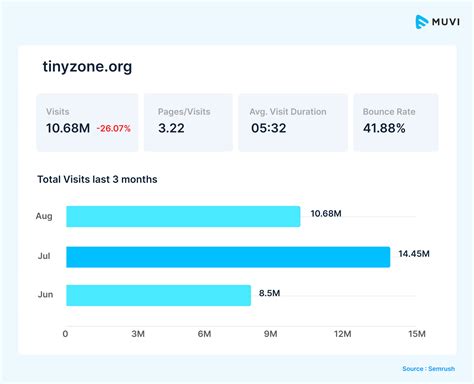Select the Avg. Visit Duration card
Viewport: 474px width, 384px height.
point(293,123)
